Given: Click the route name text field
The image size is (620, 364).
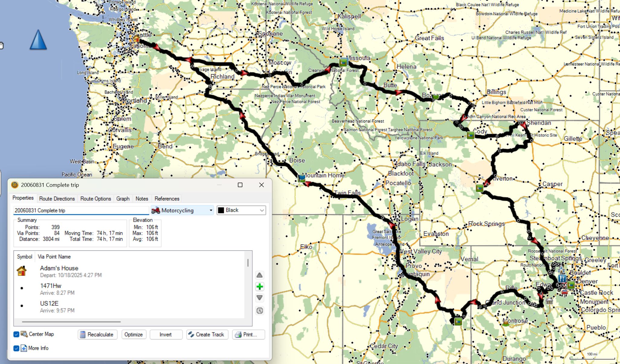Looking at the screenshot, I should (81, 210).
